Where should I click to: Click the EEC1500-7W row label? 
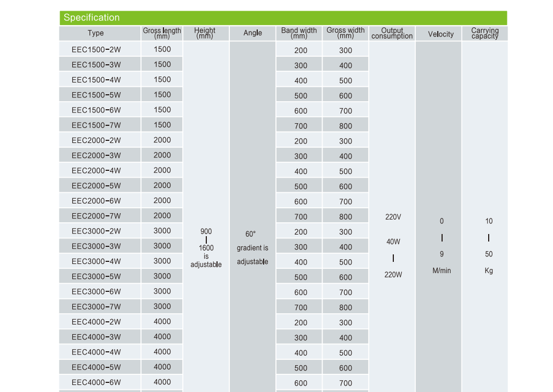point(96,125)
